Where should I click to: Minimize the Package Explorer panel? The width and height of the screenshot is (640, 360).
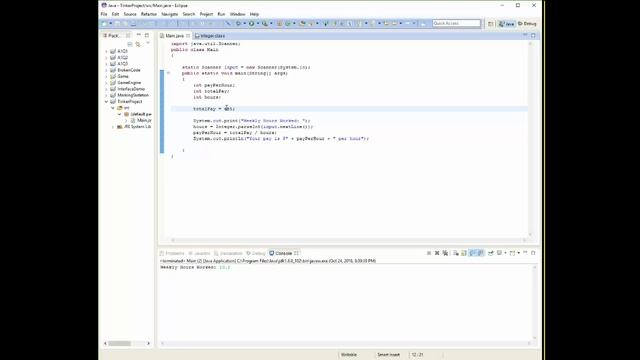(x=139, y=35)
